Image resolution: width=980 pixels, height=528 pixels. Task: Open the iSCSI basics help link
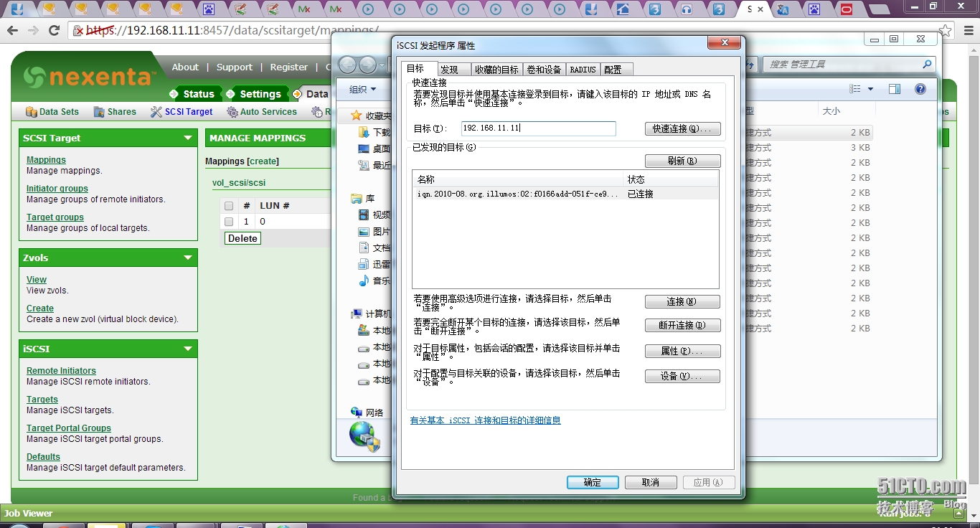point(486,420)
